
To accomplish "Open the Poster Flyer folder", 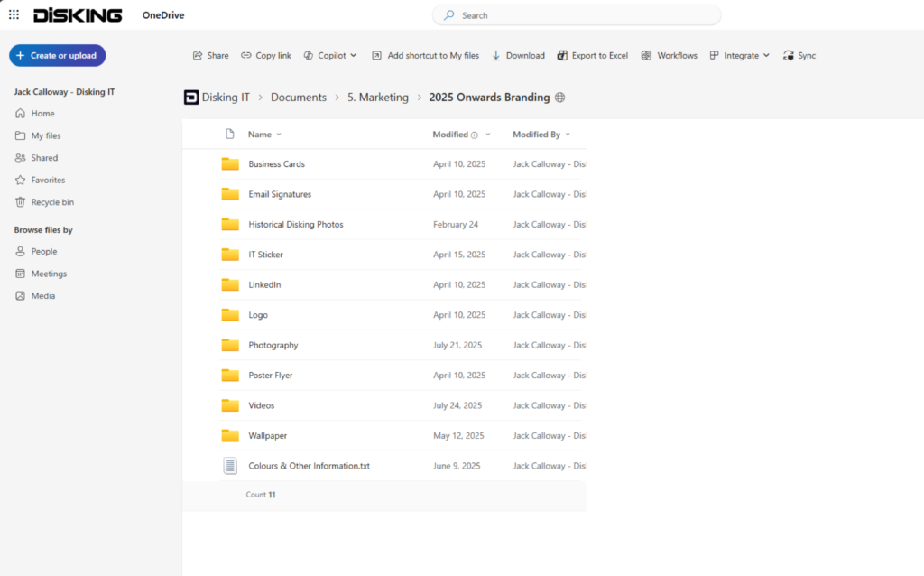I will click(271, 375).
